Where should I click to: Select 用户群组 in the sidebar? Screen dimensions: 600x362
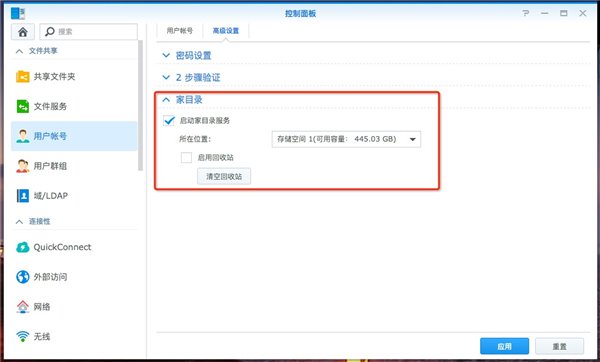(x=74, y=166)
